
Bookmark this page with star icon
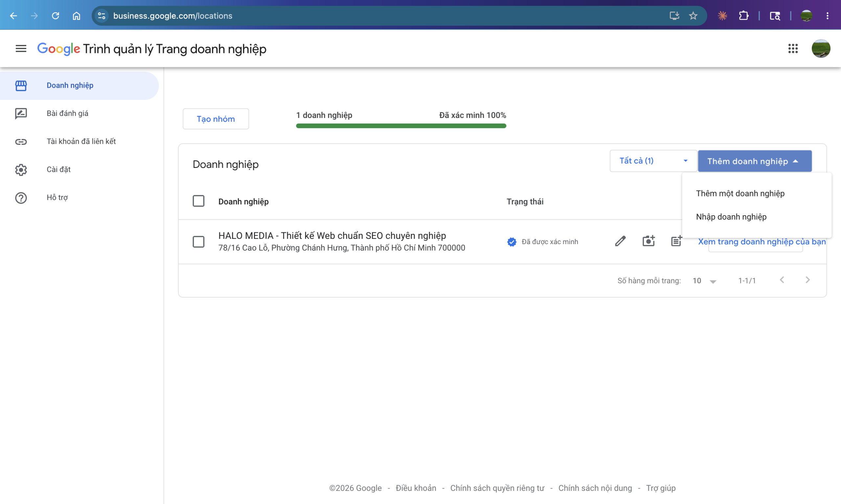[x=693, y=16]
